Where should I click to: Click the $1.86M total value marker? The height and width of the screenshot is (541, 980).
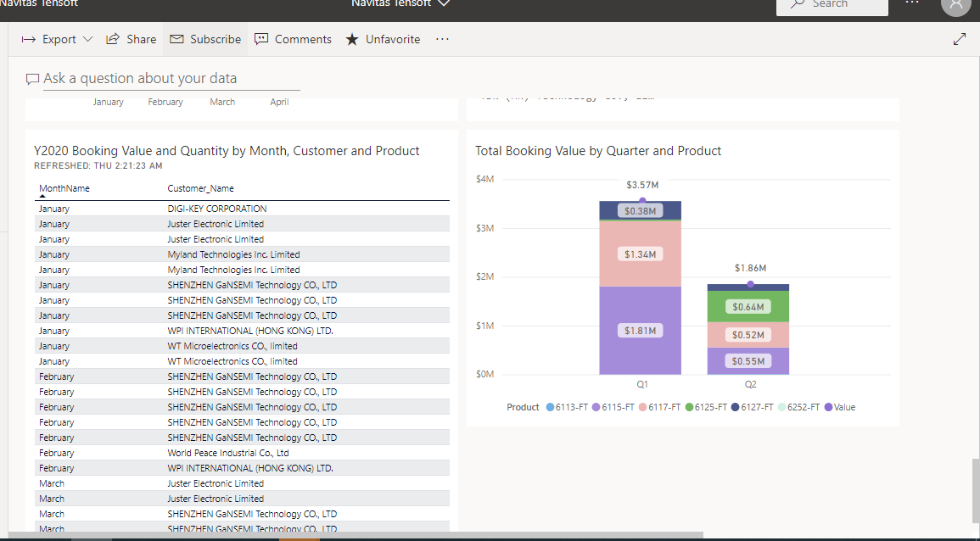tap(751, 284)
